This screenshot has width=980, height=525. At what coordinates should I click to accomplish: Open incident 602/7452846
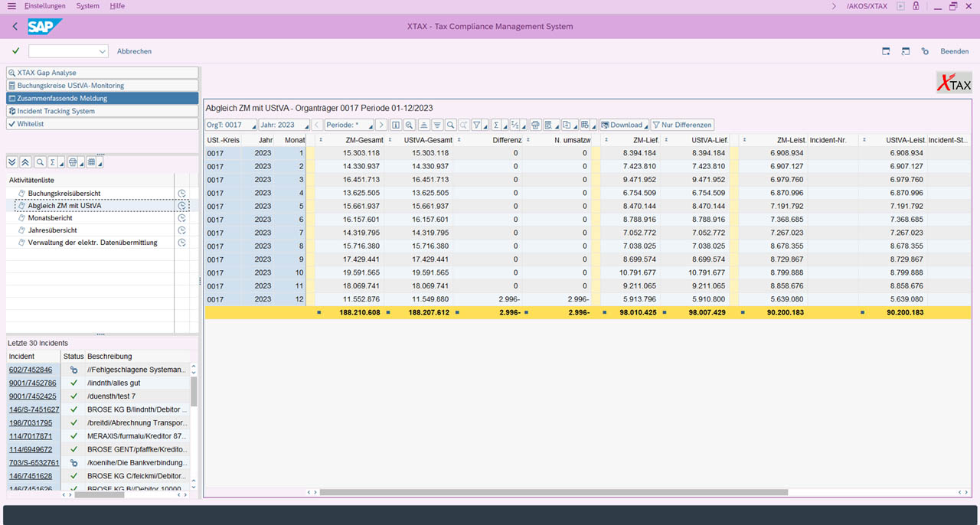[x=31, y=370]
